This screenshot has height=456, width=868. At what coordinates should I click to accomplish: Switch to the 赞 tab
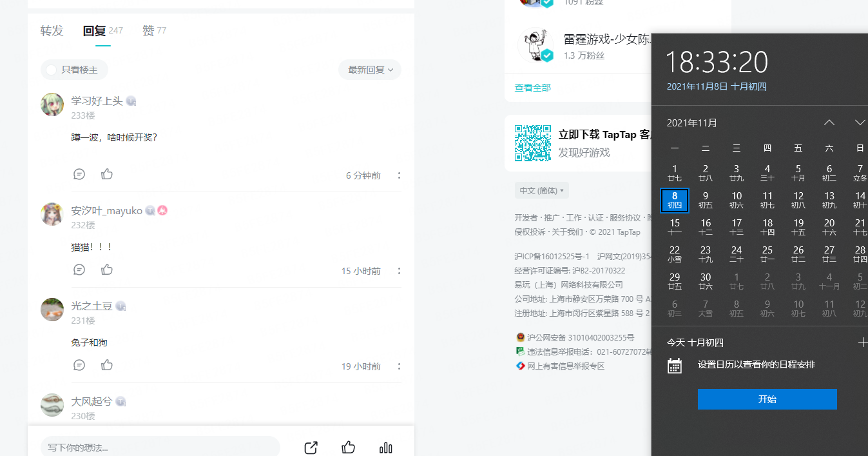pyautogui.click(x=148, y=31)
